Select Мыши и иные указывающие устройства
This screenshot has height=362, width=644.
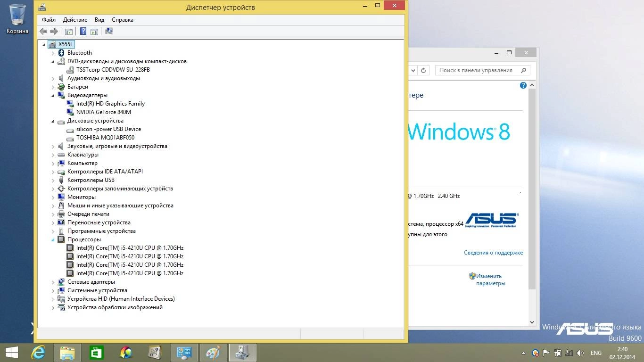120,206
